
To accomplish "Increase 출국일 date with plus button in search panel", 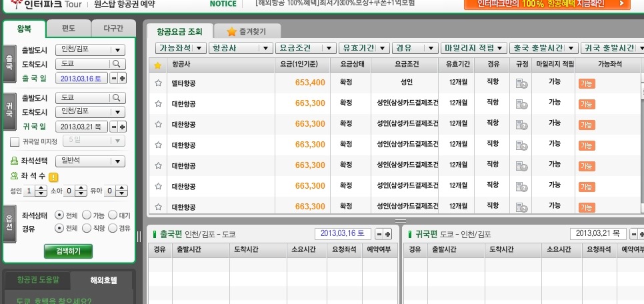I will (122, 78).
